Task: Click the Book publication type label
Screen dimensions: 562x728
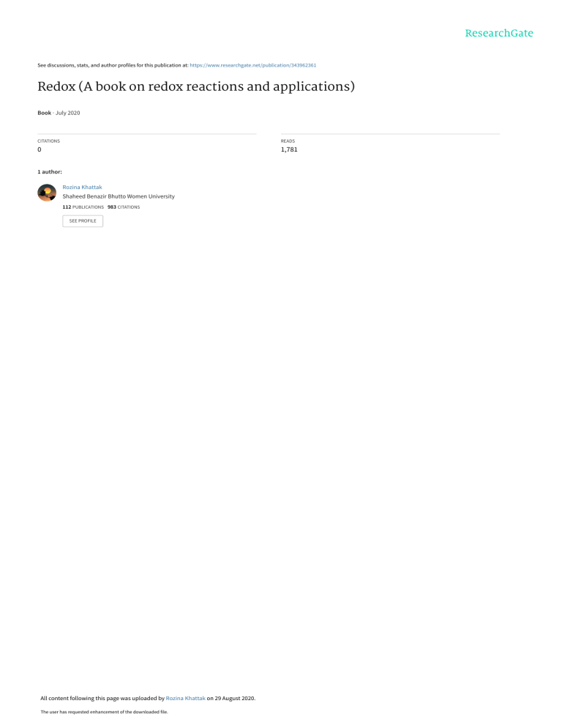Action: [44, 113]
